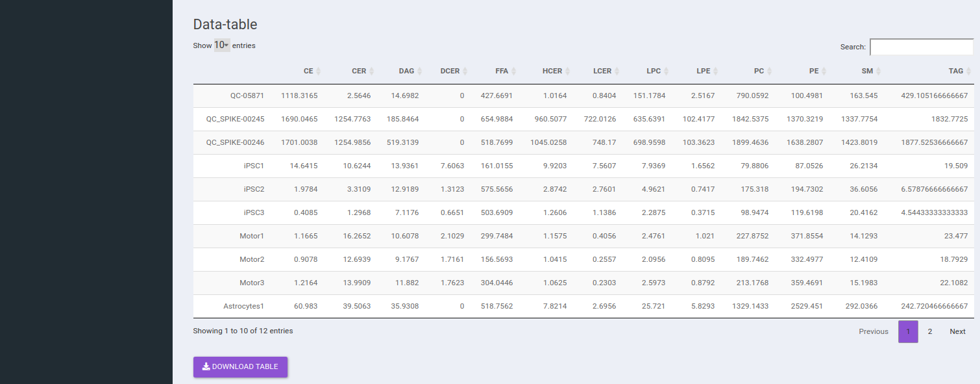Click LCER value 722.0126
980x384 pixels.
coord(599,119)
